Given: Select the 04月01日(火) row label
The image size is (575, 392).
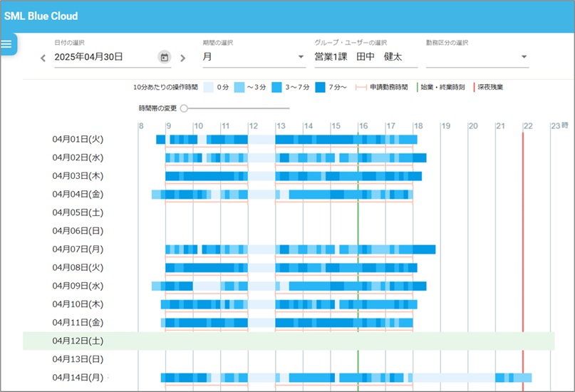Looking at the screenshot, I should [x=78, y=139].
